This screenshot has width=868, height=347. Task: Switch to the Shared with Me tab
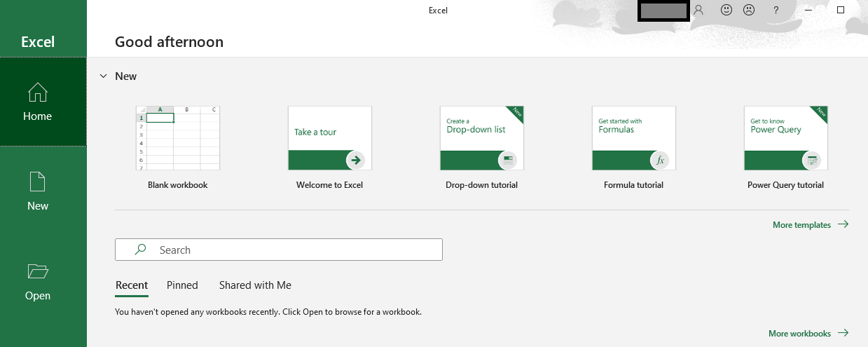[x=255, y=285]
